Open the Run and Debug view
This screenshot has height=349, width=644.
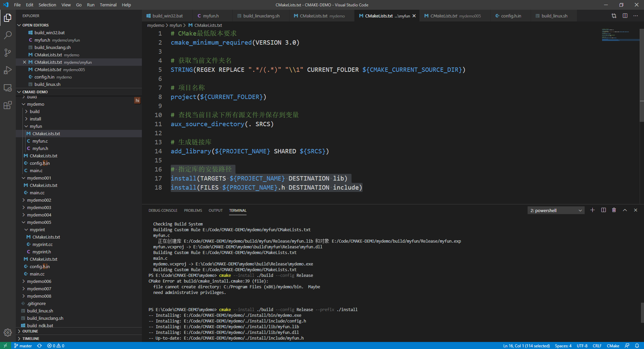click(7, 70)
